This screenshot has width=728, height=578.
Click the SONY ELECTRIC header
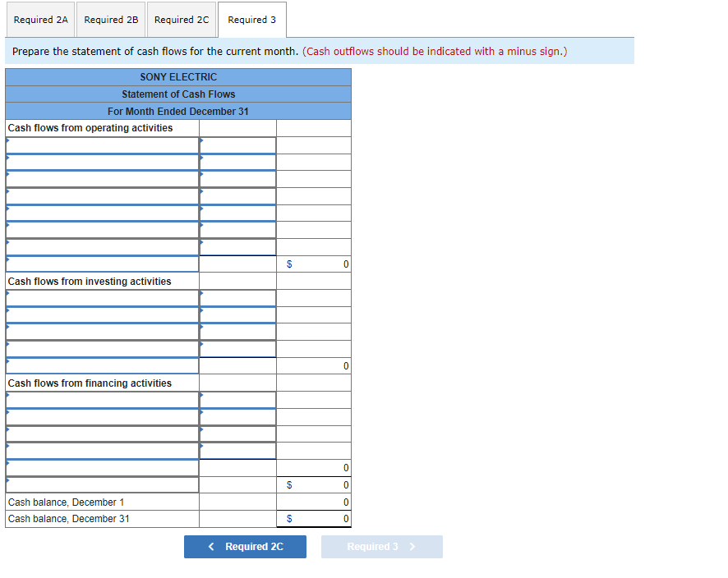(x=178, y=77)
